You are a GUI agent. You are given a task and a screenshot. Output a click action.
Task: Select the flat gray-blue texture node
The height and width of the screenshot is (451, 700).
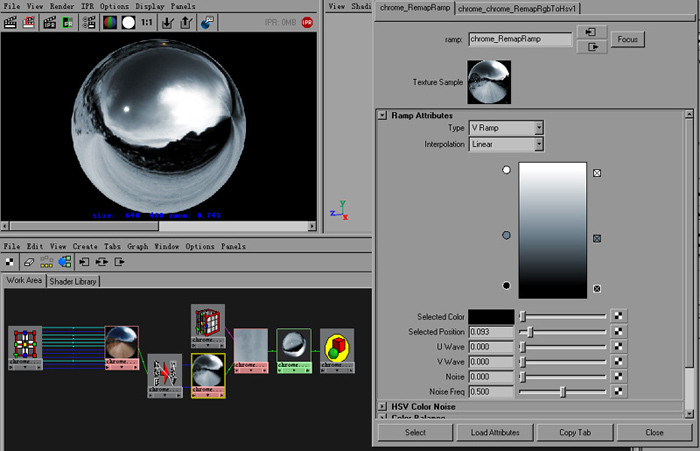pos(251,347)
